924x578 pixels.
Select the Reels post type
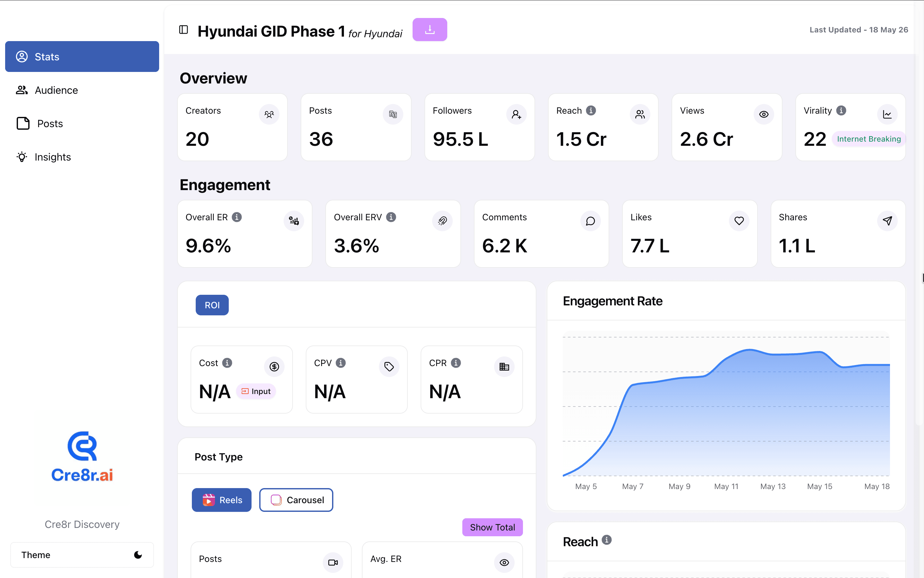point(221,500)
